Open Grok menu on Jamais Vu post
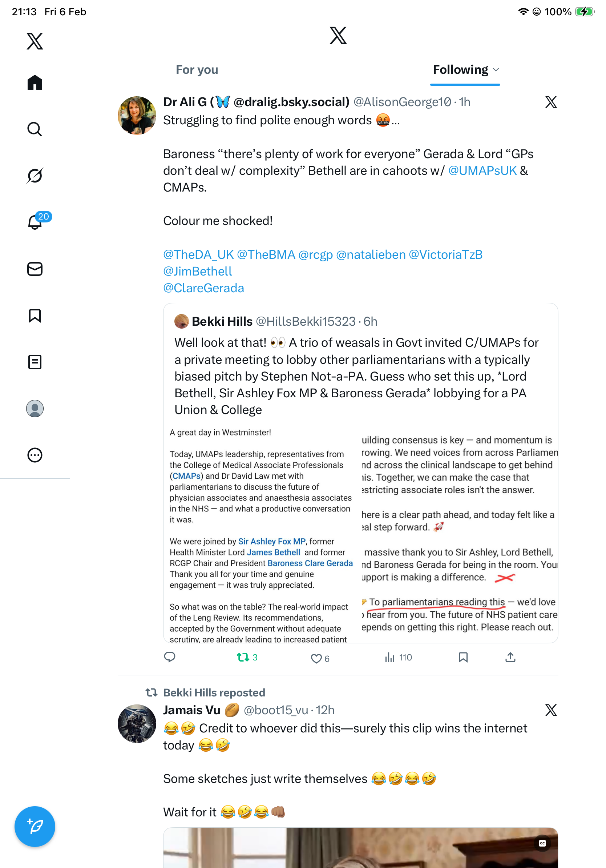 (x=551, y=710)
